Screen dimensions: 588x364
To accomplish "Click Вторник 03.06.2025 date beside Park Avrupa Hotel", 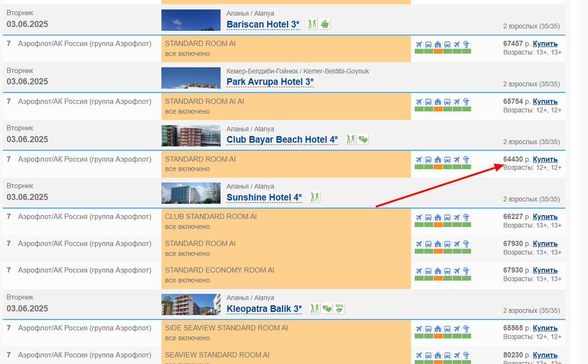I will click(27, 76).
